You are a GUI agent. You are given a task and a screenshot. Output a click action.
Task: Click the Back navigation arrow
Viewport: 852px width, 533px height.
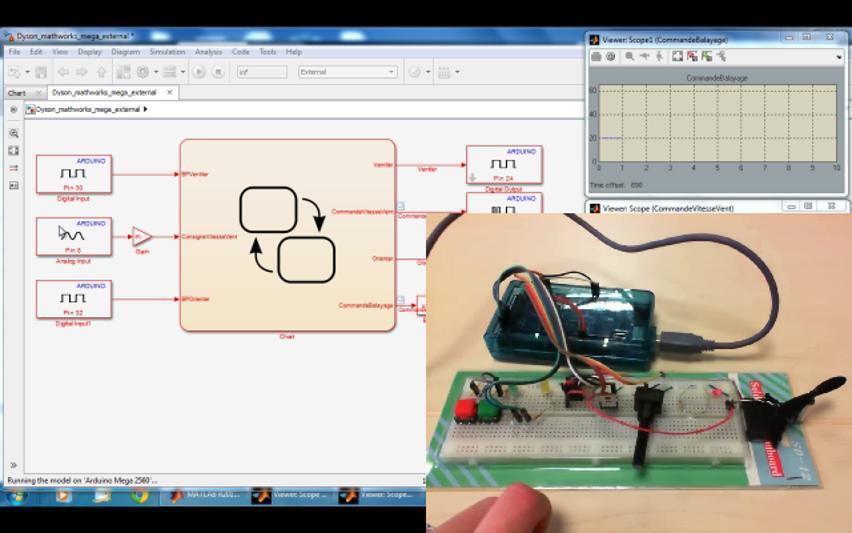coord(64,72)
